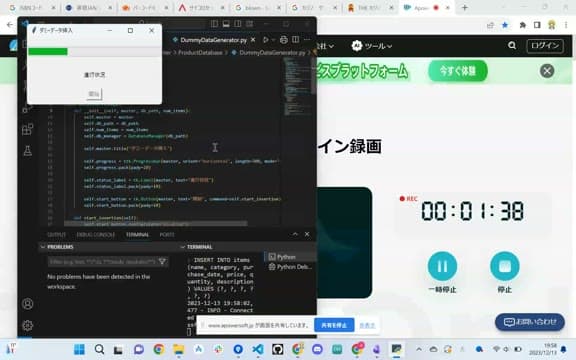Open a new Chrome tab with the plus
576x360 pixels.
coord(464,7)
